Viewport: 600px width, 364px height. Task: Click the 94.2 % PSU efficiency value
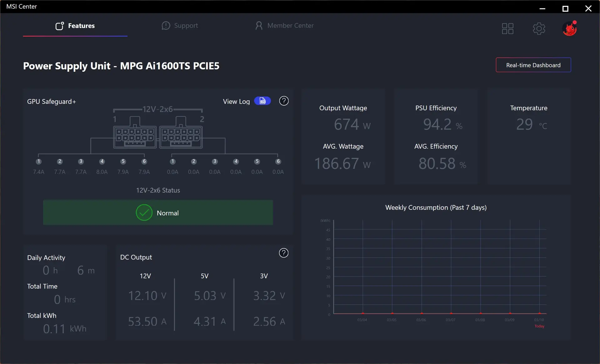tap(442, 124)
